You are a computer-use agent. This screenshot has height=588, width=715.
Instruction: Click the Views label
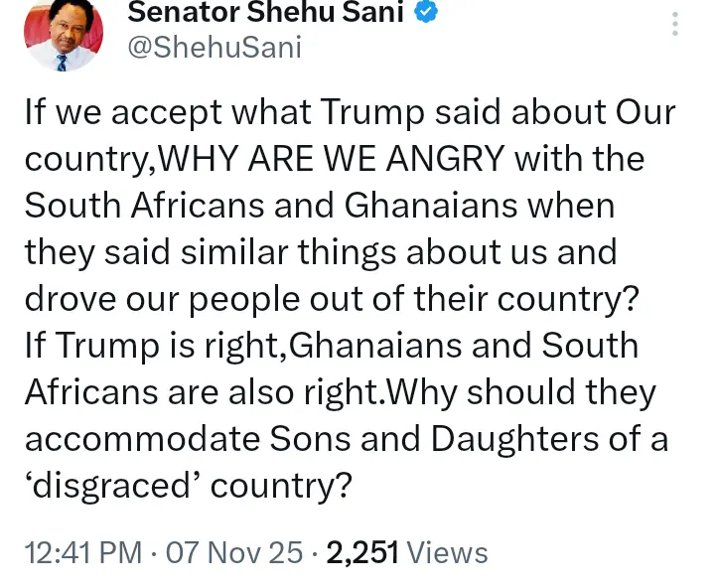click(448, 551)
